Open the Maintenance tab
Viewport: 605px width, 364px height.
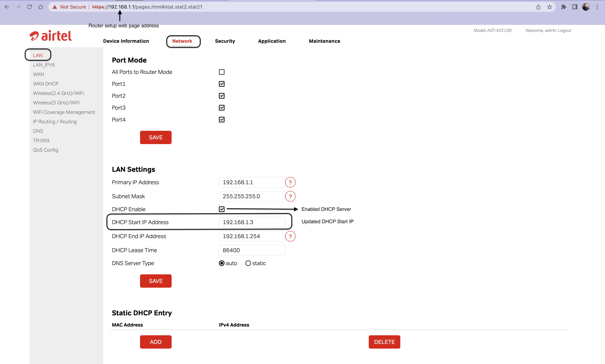click(x=324, y=41)
